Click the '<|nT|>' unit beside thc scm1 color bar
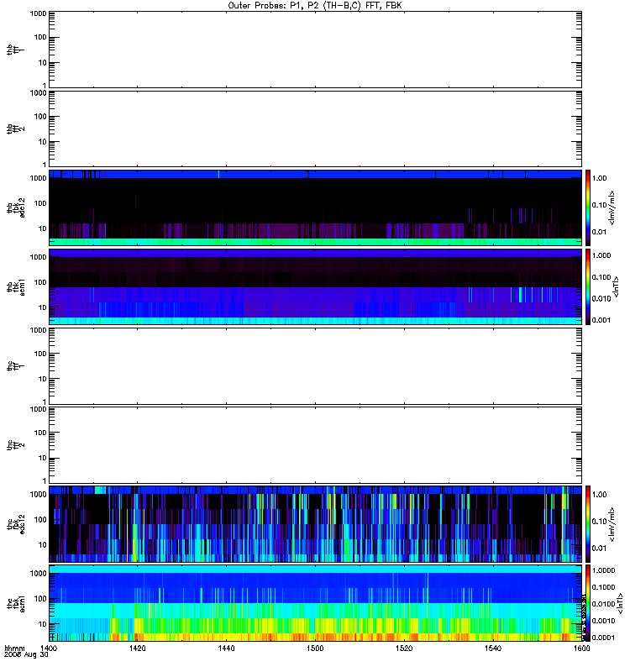The width and height of the screenshot is (630, 672). [x=619, y=603]
